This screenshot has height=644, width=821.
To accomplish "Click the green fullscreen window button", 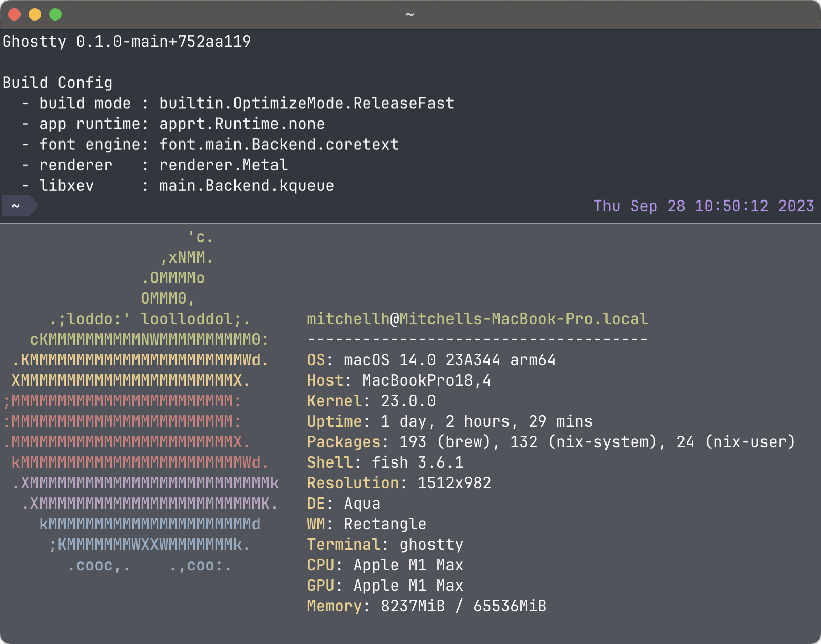I will [x=55, y=14].
